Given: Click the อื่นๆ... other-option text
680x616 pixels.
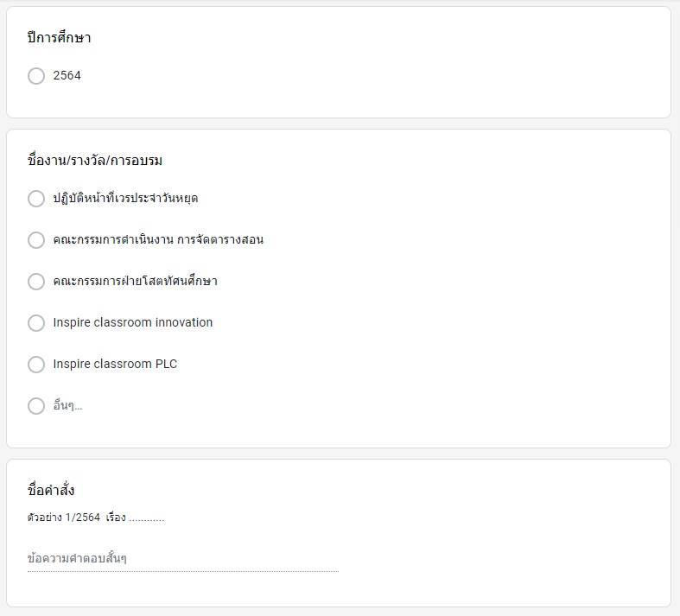Looking at the screenshot, I should click(67, 406).
